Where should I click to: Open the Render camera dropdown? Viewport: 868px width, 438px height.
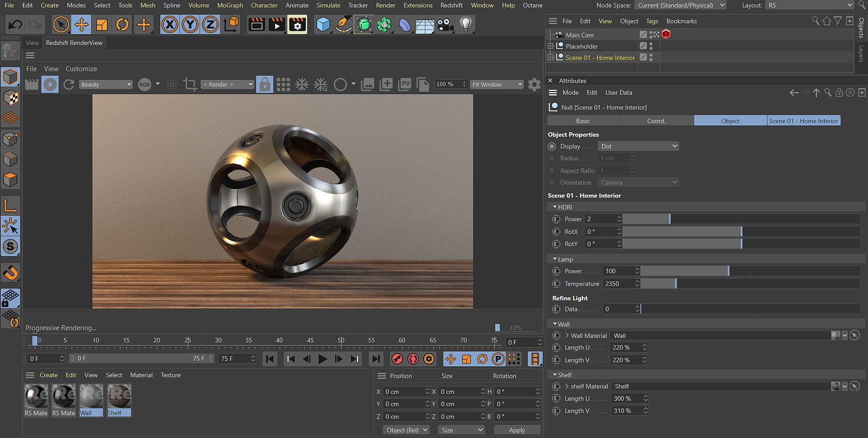click(x=227, y=84)
